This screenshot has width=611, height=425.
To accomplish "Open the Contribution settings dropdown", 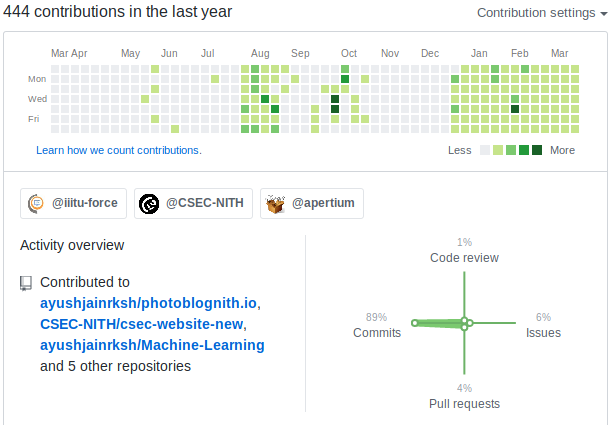I will pos(541,13).
